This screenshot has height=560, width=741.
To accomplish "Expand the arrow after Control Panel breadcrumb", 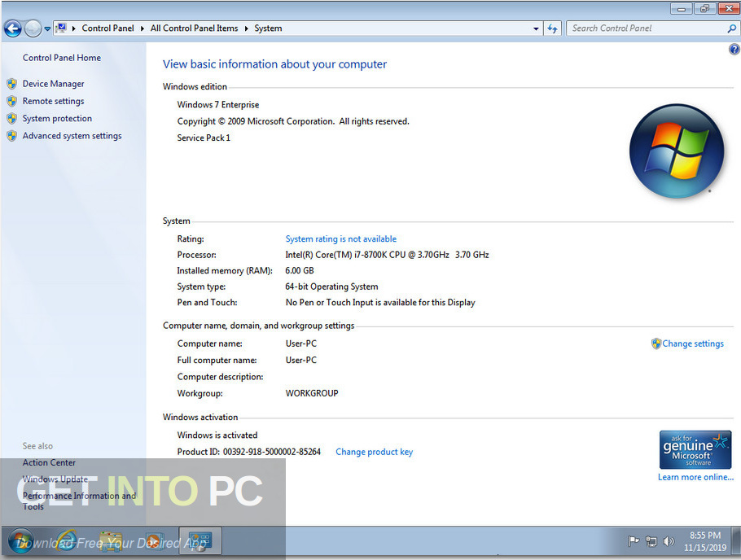I will click(142, 28).
